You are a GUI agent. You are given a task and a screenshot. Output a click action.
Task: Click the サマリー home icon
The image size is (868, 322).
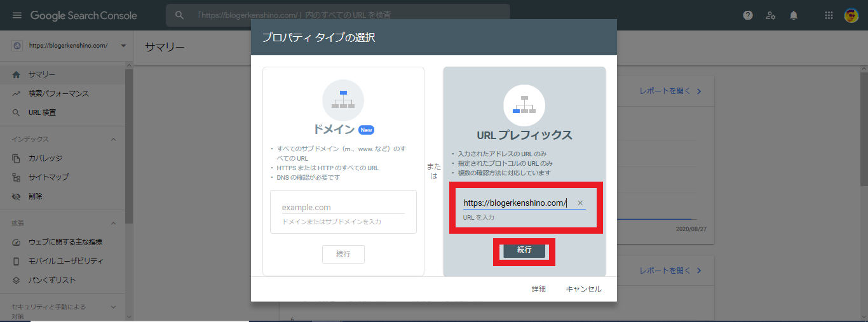click(x=17, y=74)
